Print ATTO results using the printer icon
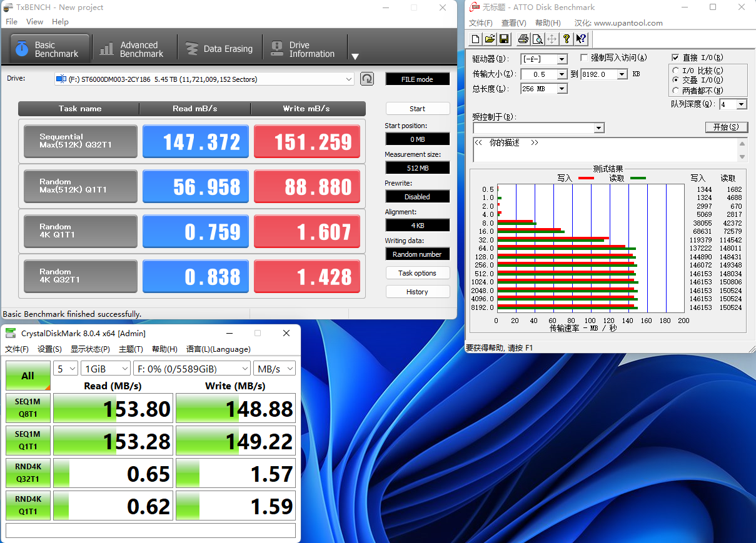The height and width of the screenshot is (543, 756). (523, 39)
